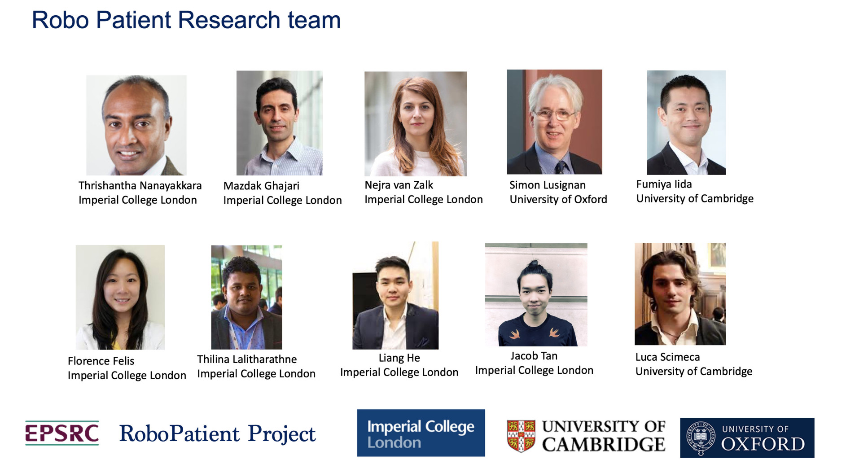This screenshot has height=464, width=868.
Task: Click the Imperial College London logo
Action: [x=421, y=433]
